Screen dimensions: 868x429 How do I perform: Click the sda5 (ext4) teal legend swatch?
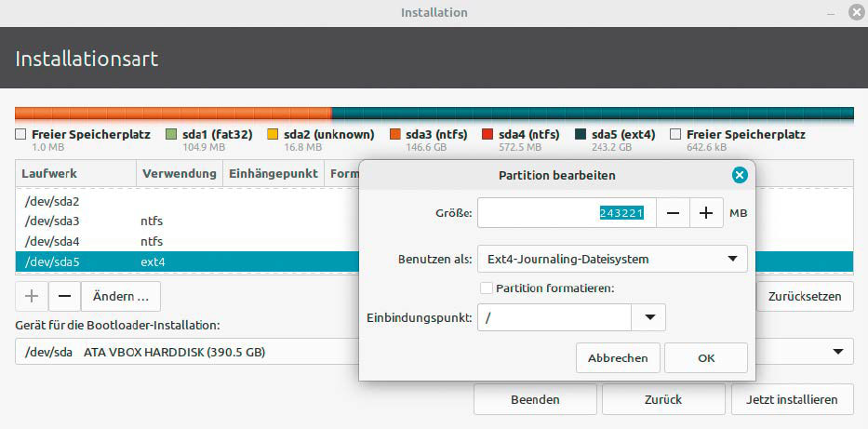[581, 135]
